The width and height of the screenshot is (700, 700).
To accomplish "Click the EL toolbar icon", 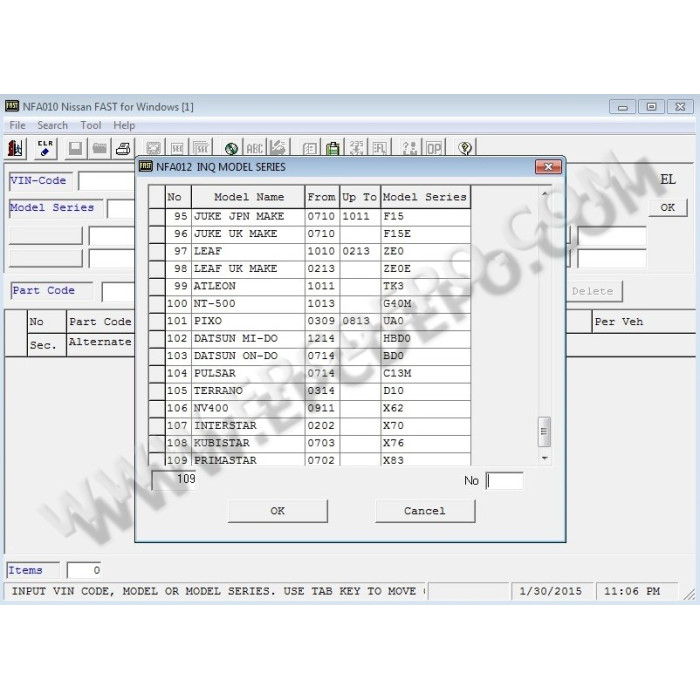I will (x=380, y=148).
